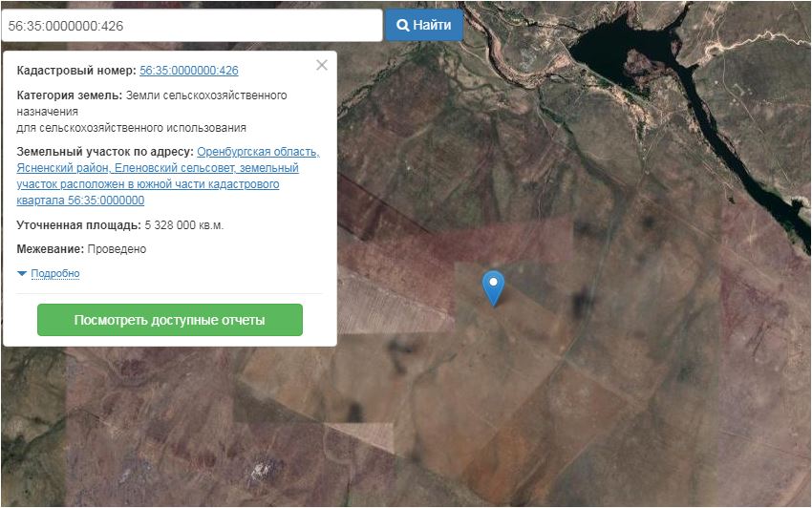Viewport: 812px width, 508px height.
Task: Click the Межевание: Проведено status text
Action: [81, 249]
